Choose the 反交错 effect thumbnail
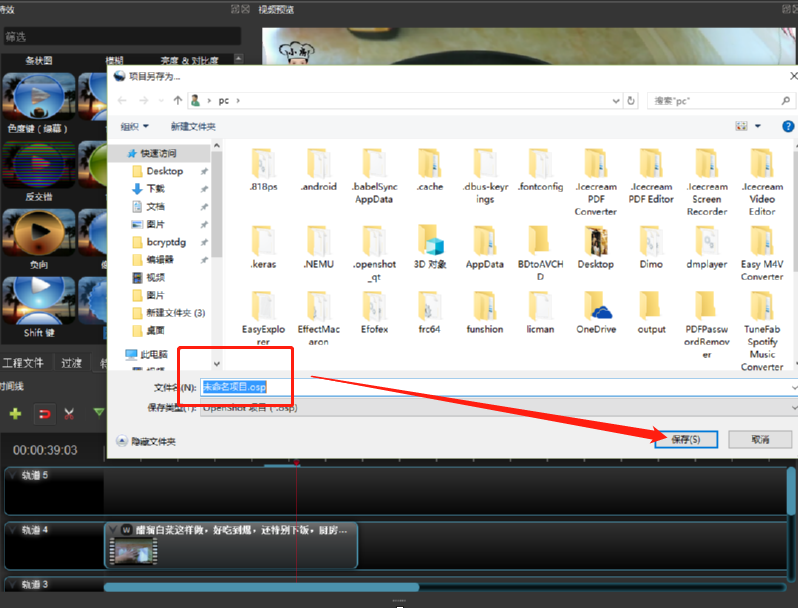Viewport: 798px width, 608px height. click(x=38, y=164)
